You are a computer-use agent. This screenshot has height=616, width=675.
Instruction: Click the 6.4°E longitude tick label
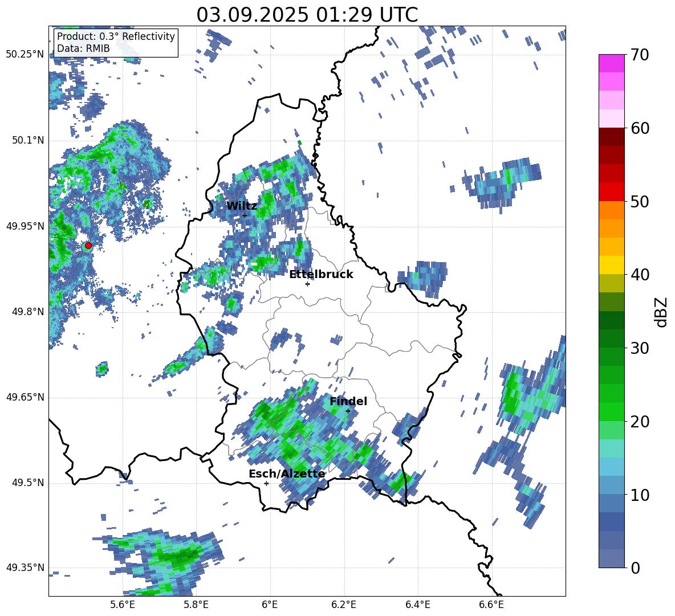tap(417, 605)
